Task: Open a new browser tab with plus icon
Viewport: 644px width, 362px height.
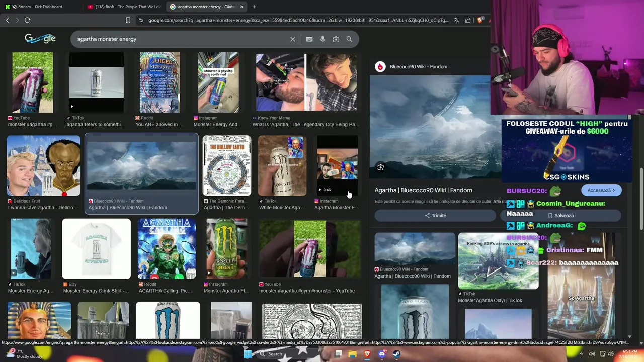Action: (x=254, y=7)
